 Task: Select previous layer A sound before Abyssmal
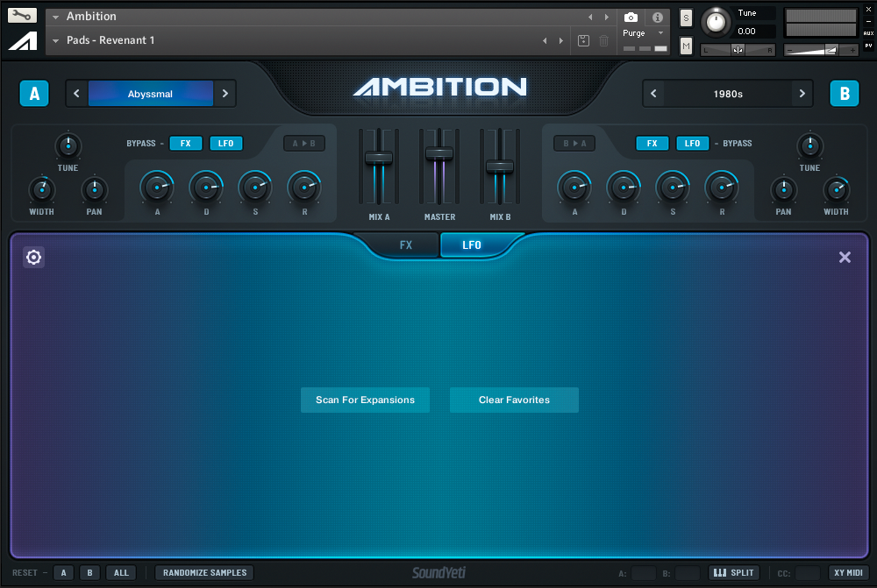point(76,94)
